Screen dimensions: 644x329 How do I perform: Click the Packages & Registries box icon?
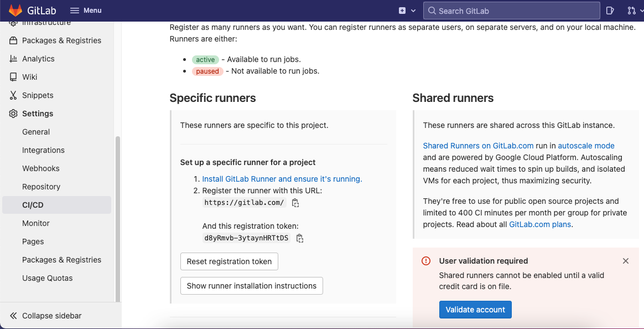13,40
